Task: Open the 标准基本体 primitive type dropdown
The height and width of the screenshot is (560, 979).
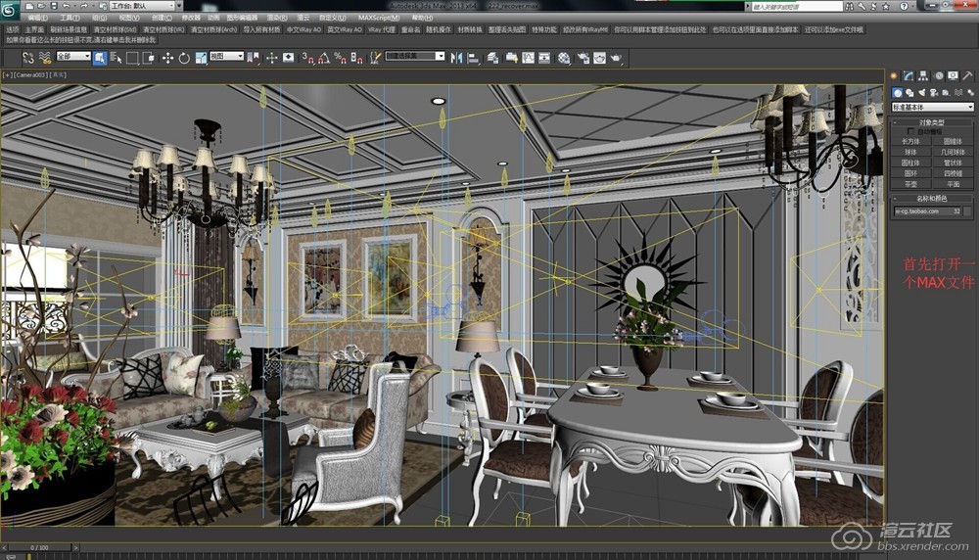Action: (x=932, y=108)
